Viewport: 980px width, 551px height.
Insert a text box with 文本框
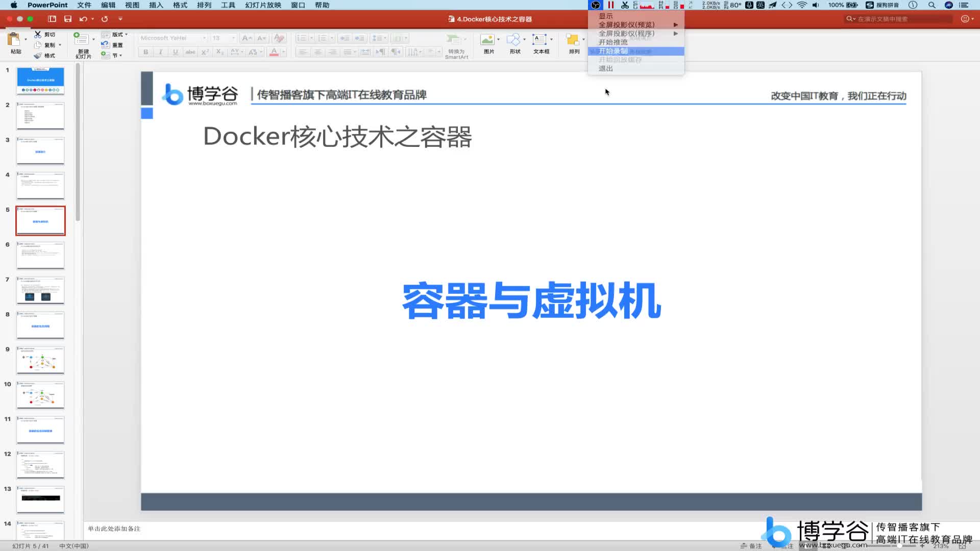click(x=540, y=39)
